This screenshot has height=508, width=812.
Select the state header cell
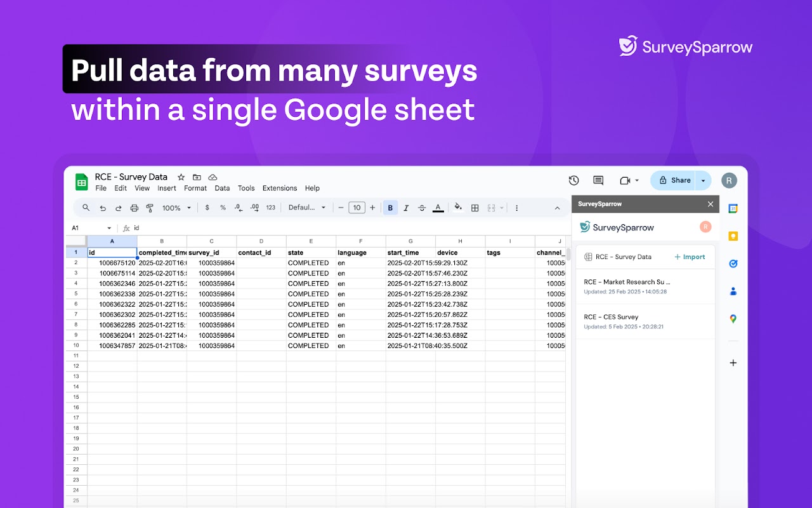tap(311, 253)
